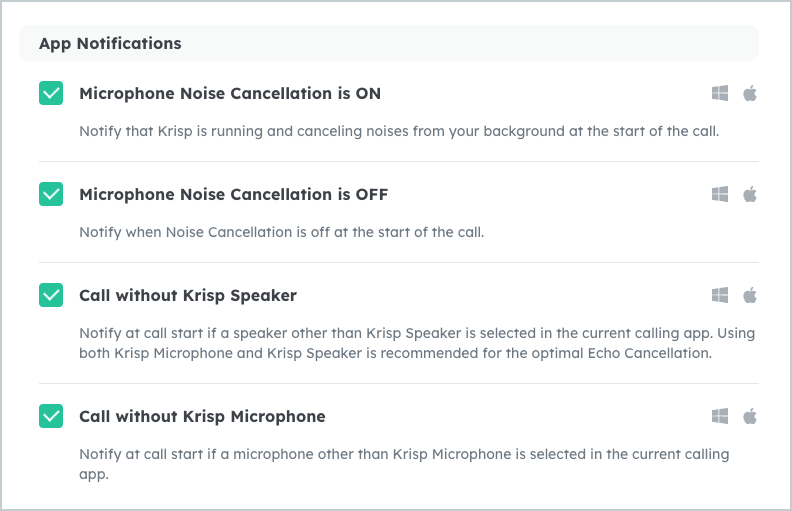Screen dimensions: 792x511
Task: Disable Call without Krisp Speaker checkbox
Action: coord(51,295)
